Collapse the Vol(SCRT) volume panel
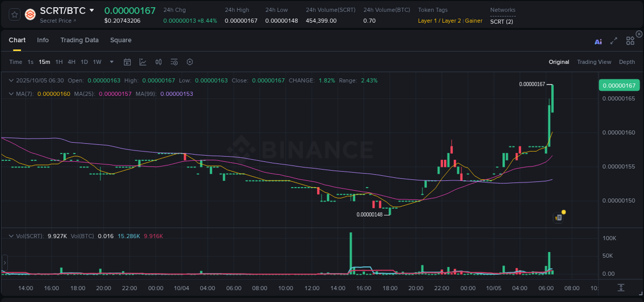Screen dimensions: 644x302 11,236
